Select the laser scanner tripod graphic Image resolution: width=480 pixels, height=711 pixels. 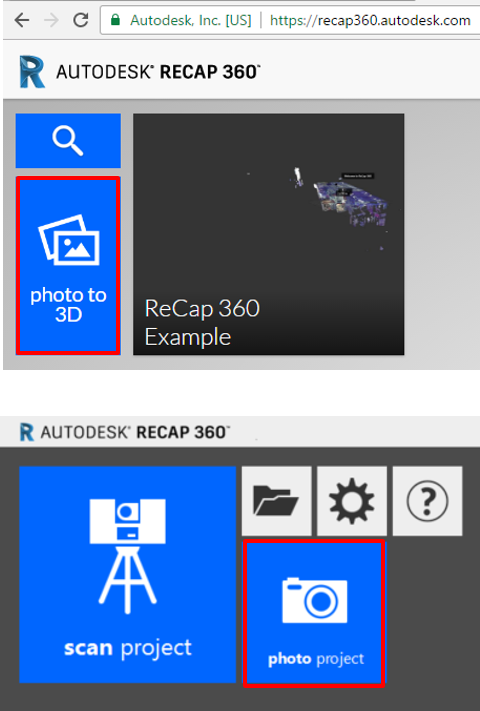coord(127,556)
